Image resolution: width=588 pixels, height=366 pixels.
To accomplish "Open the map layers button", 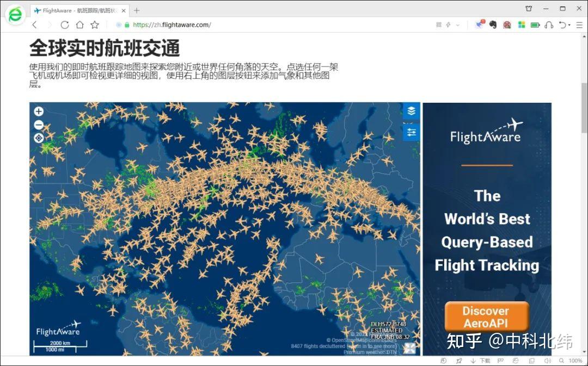I will pyautogui.click(x=412, y=111).
